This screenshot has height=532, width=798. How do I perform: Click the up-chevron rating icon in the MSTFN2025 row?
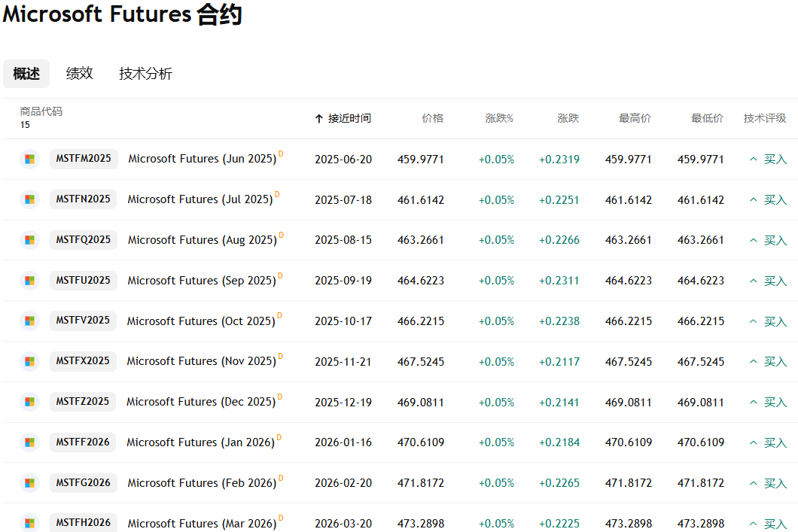pyautogui.click(x=754, y=200)
